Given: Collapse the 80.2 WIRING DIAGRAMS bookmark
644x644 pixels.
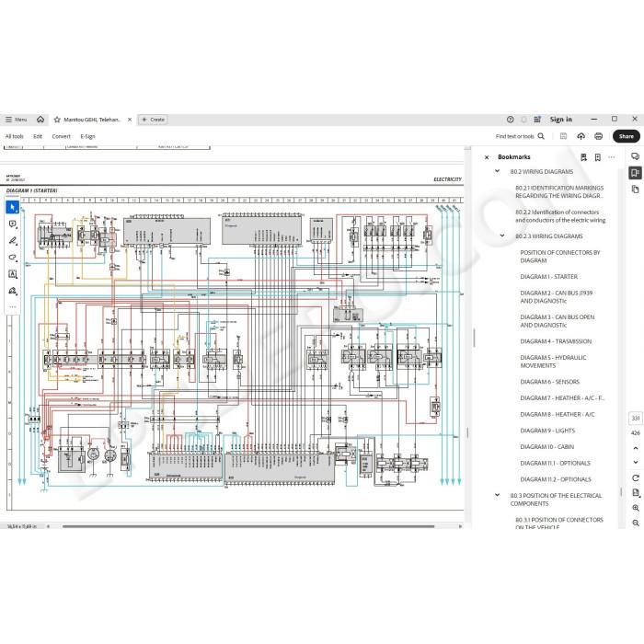Looking at the screenshot, I should click(x=497, y=171).
